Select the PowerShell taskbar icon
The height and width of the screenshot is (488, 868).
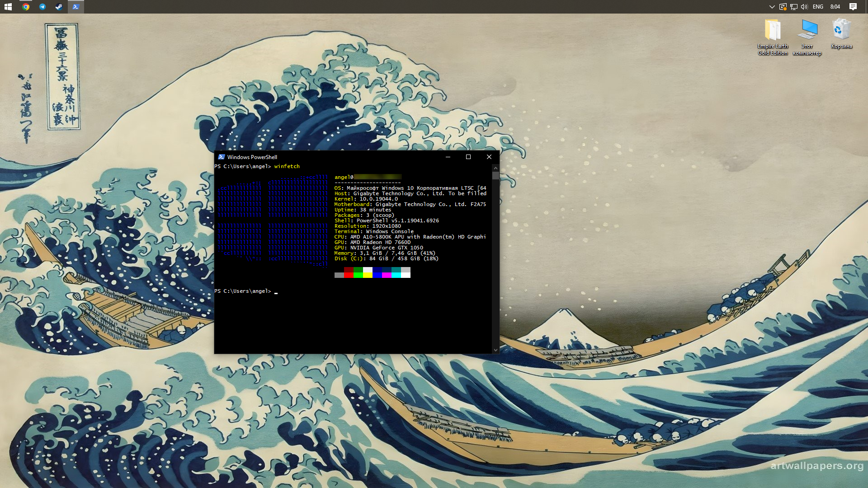[x=76, y=7]
